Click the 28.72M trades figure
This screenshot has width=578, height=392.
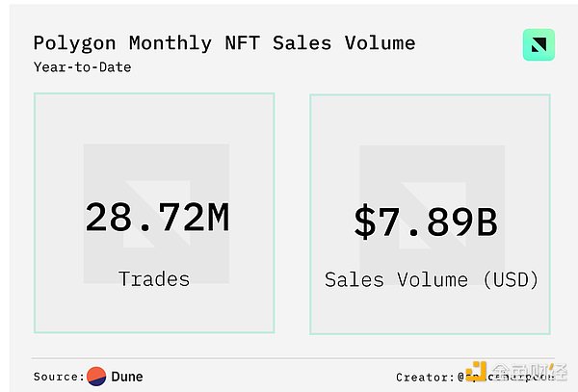(156, 218)
